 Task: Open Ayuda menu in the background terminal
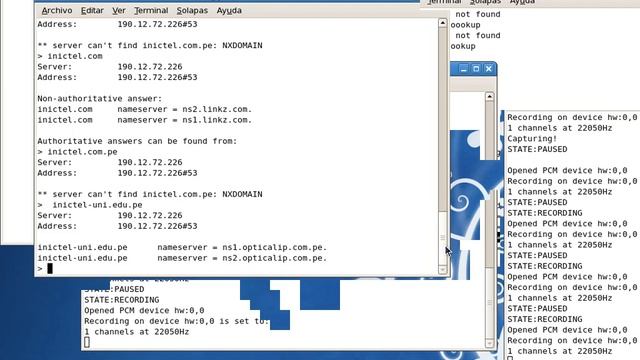[522, 2]
